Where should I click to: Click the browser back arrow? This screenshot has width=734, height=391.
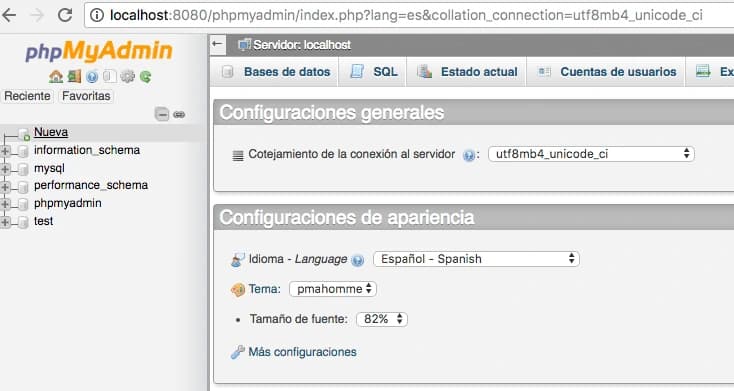pyautogui.click(x=9, y=15)
